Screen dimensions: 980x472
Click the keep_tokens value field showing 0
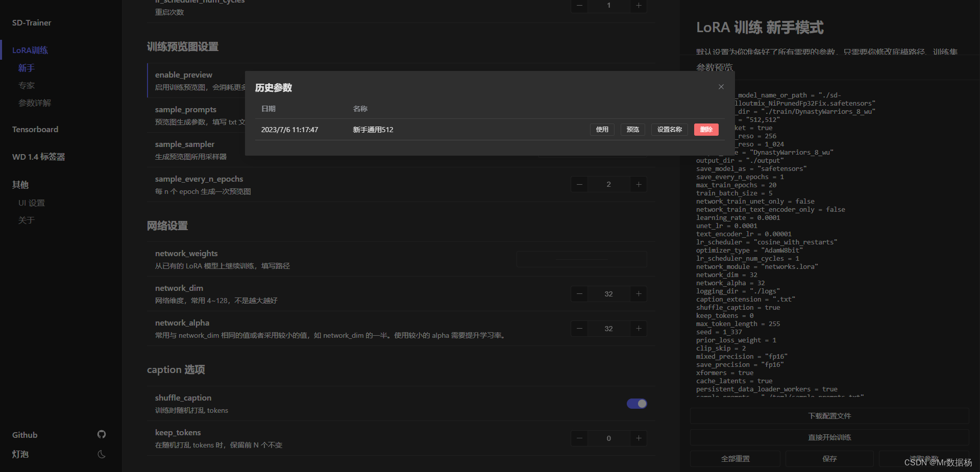[608, 438]
